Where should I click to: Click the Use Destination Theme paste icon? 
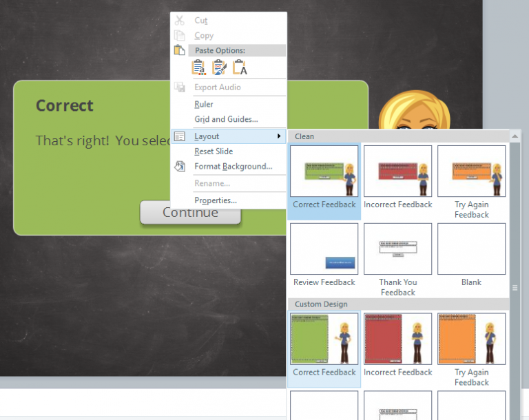pos(199,67)
